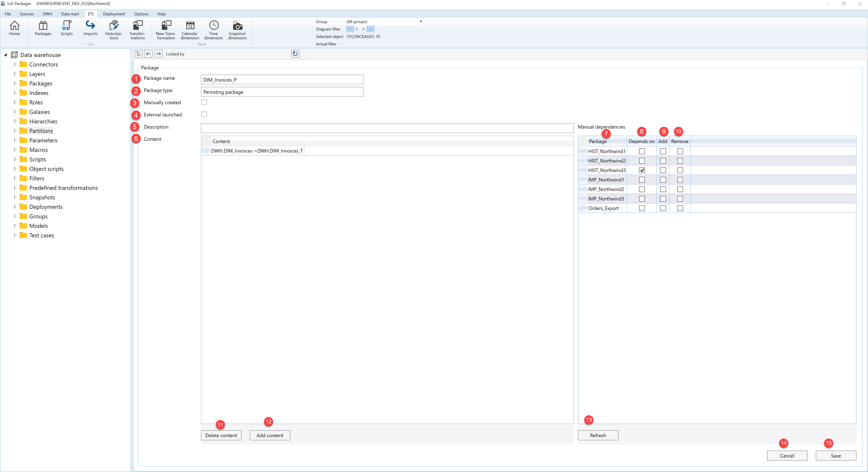Select the Predefined transformations tree item
This screenshot has height=472, width=868.
(63, 188)
